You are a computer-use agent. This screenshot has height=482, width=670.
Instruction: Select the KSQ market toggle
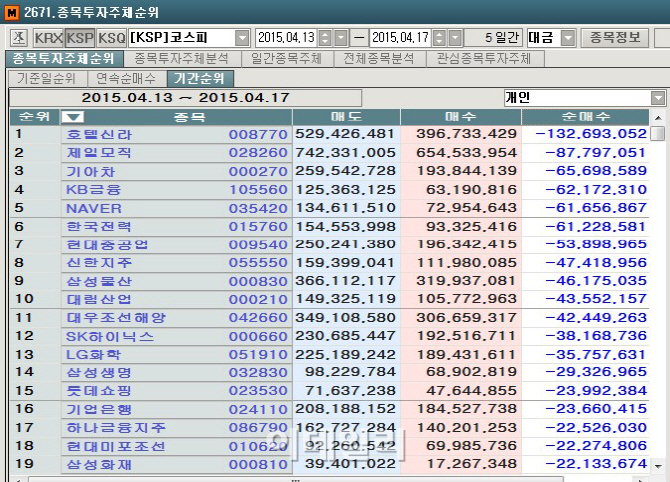click(x=112, y=38)
